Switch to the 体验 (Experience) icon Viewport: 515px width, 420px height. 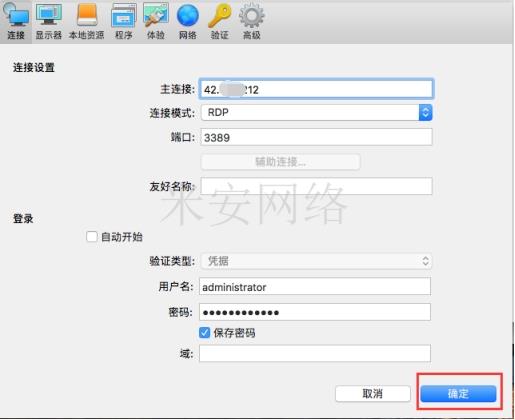[x=156, y=21]
